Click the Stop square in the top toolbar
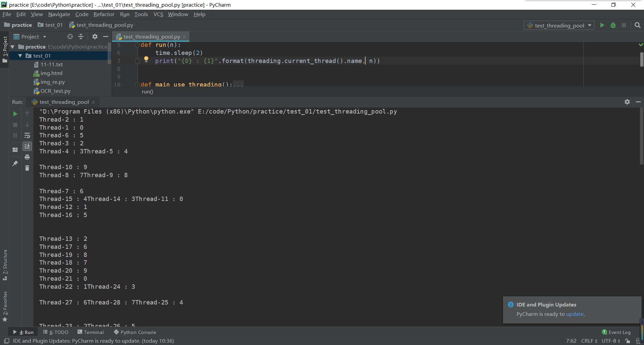The width and height of the screenshot is (644, 345). click(x=624, y=25)
